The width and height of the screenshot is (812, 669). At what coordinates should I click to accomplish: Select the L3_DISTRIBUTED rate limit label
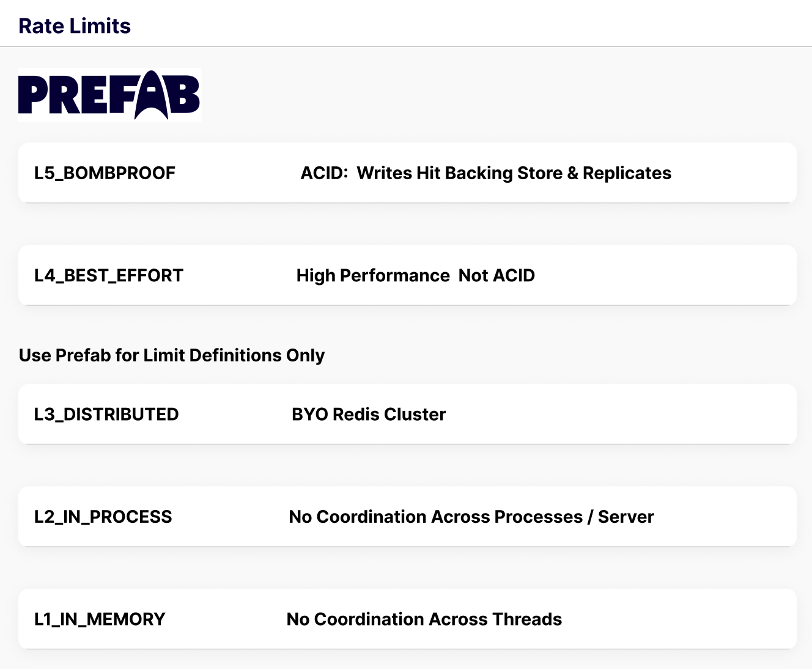[106, 415]
